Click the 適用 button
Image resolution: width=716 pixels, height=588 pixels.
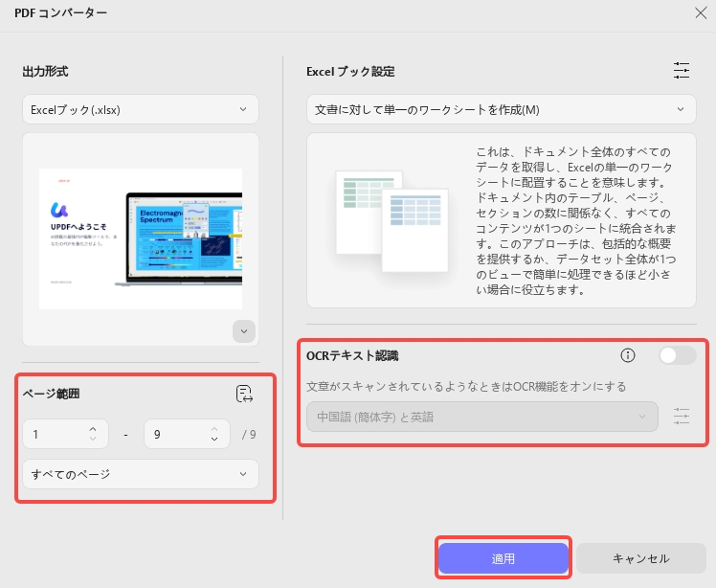click(503, 558)
